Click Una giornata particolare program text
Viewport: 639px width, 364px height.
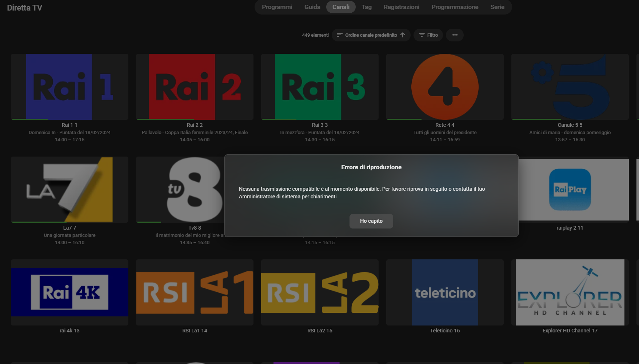[x=69, y=235]
